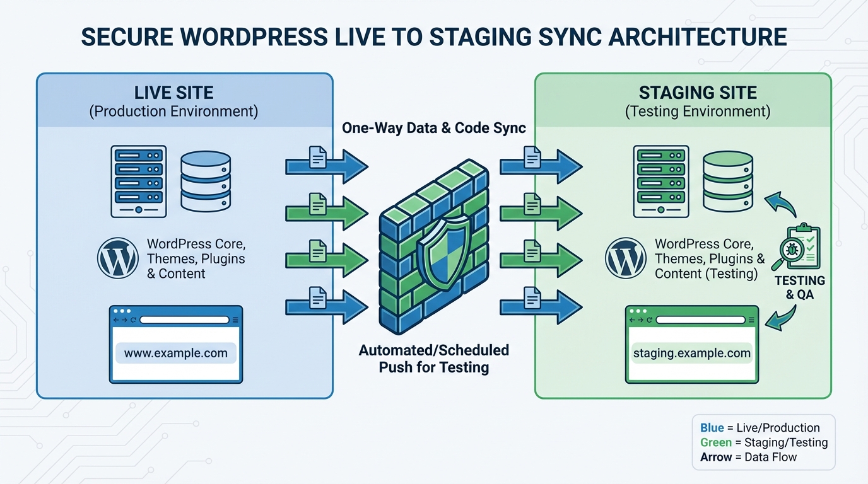Check the second checkmark on the QA checklist
868x484 pixels.
coord(810,248)
